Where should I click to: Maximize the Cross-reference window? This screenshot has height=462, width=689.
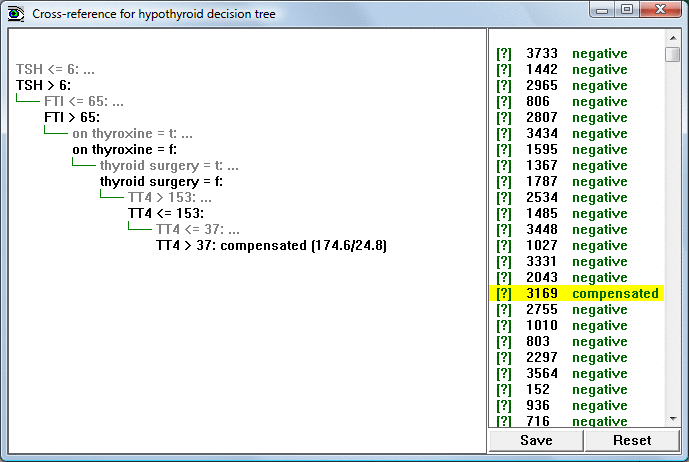[x=627, y=10]
